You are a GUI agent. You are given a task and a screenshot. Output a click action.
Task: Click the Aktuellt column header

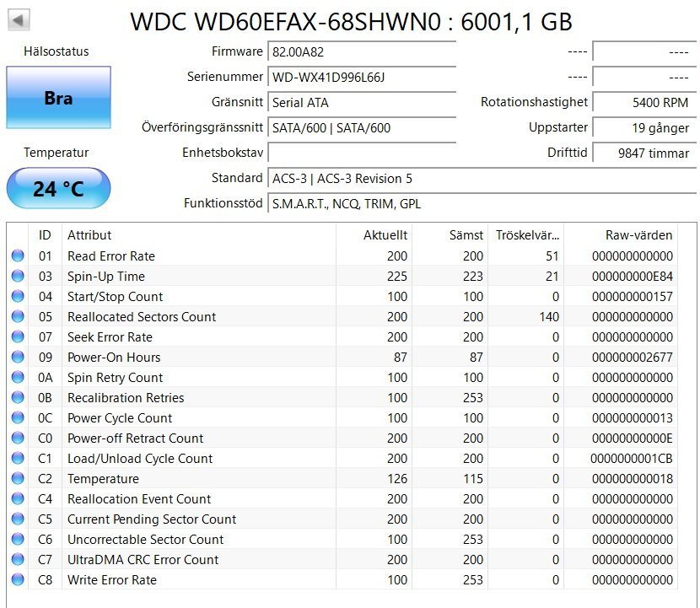click(374, 235)
